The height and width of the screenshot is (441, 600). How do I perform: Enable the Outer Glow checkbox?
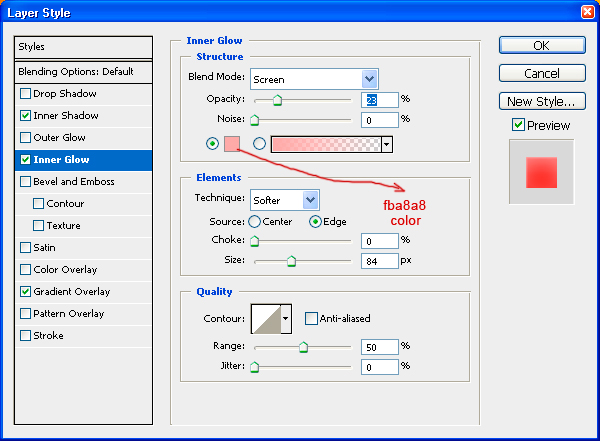pyautogui.click(x=25, y=137)
